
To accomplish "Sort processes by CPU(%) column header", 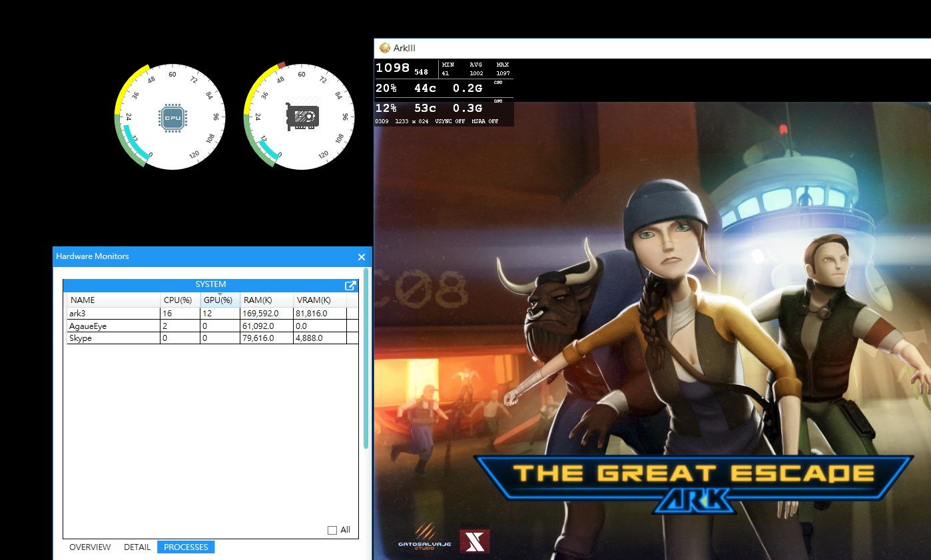I will pos(177,300).
